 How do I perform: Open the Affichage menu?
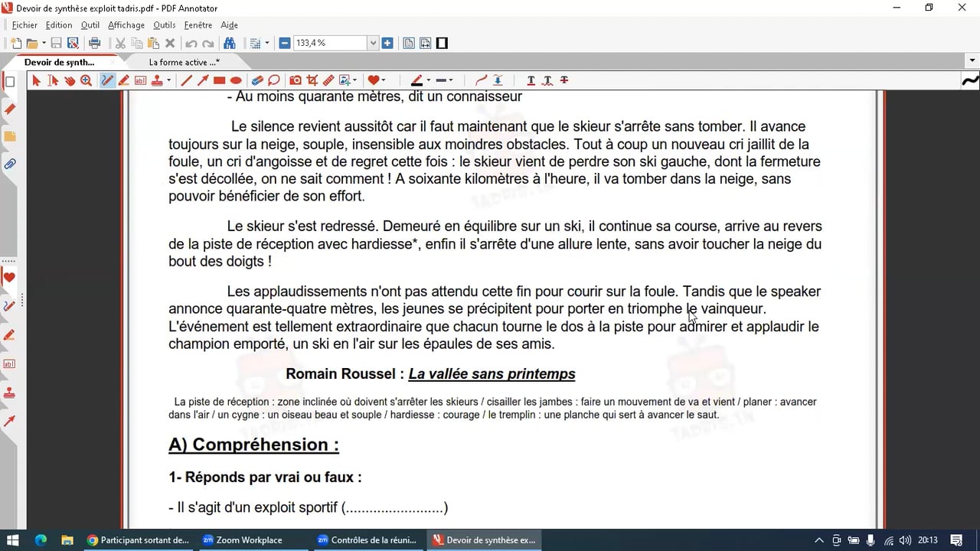tap(126, 25)
